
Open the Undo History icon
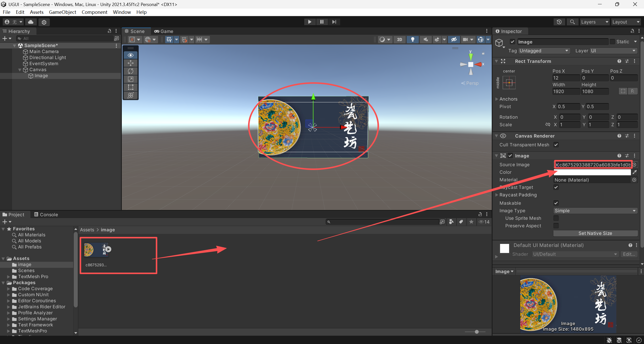click(559, 22)
